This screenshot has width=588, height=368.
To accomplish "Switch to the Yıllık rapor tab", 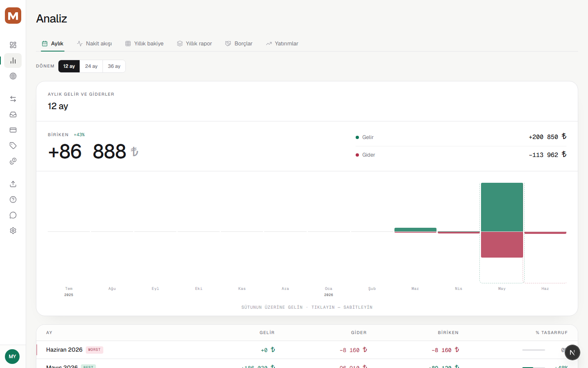I will click(x=194, y=44).
